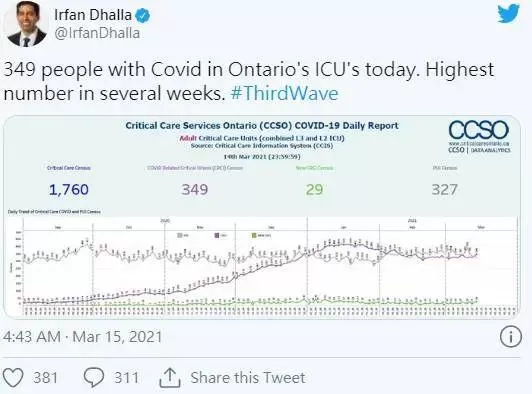
Task: Click the 311 replies count
Action: pyautogui.click(x=127, y=378)
